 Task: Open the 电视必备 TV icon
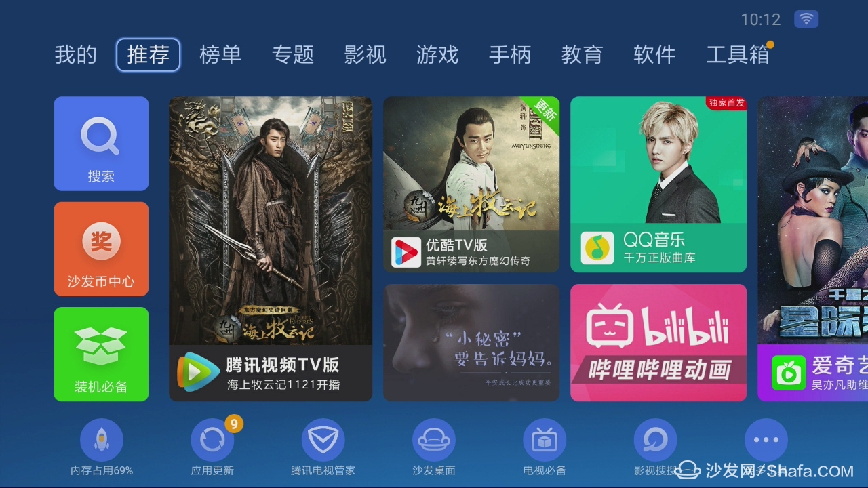(x=545, y=441)
